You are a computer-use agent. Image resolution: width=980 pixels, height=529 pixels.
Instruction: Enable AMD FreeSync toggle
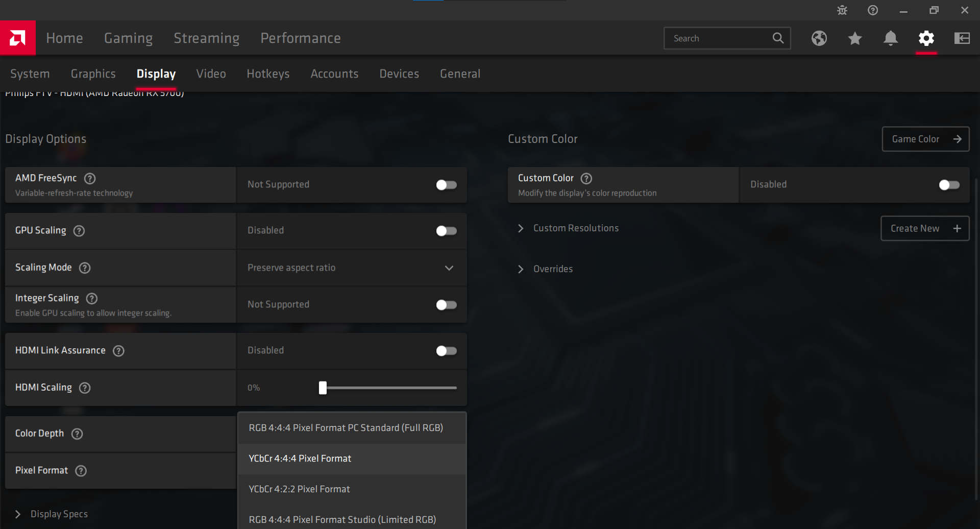[x=446, y=185]
